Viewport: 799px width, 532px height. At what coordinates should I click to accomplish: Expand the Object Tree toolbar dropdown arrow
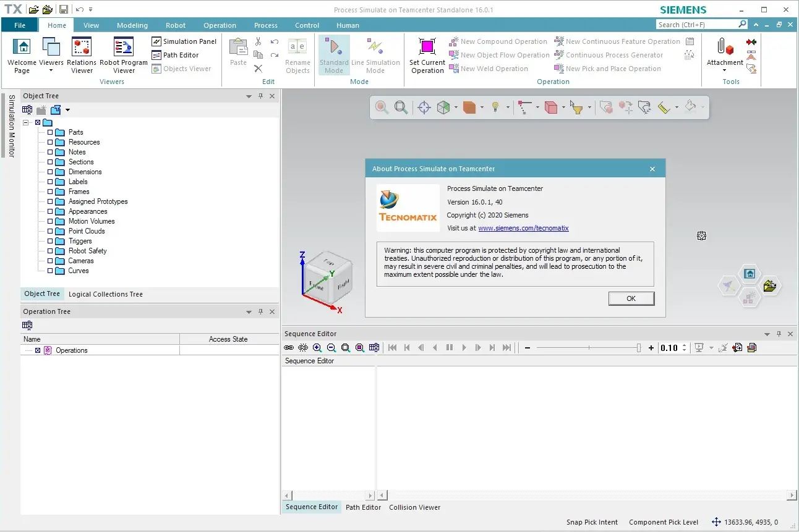pyautogui.click(x=67, y=110)
